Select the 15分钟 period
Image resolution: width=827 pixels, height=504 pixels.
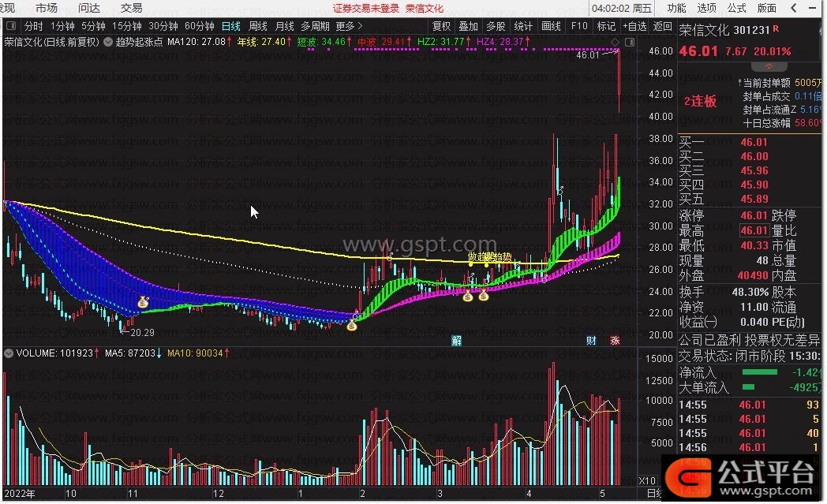click(x=127, y=26)
